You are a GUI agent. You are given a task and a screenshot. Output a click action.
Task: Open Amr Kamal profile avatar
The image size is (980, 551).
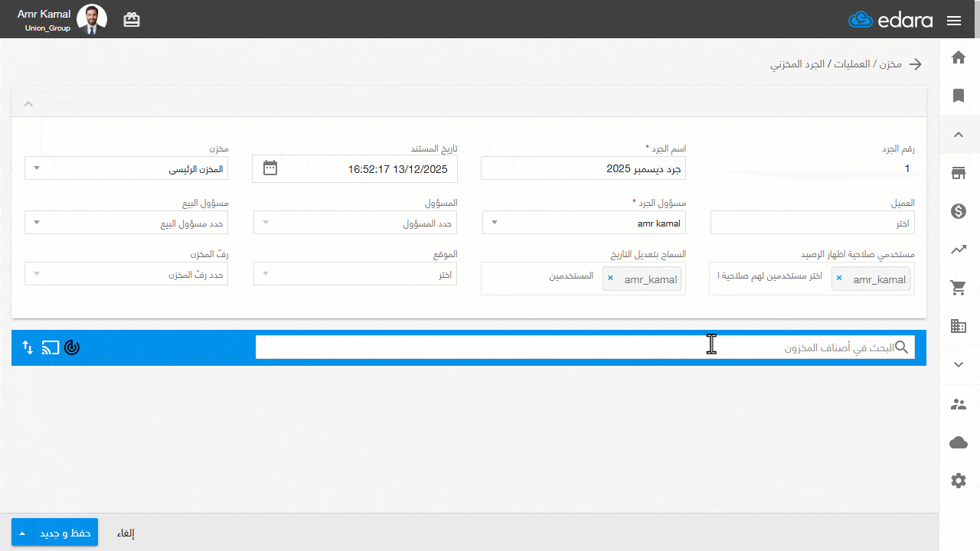(92, 19)
